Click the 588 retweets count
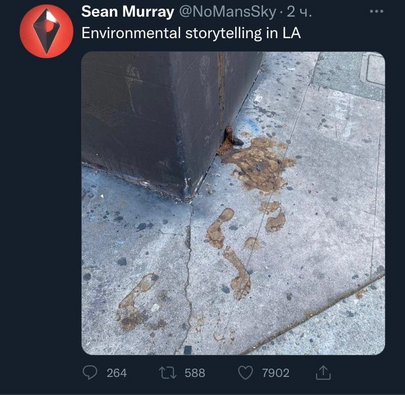405x395 pixels. [195, 373]
